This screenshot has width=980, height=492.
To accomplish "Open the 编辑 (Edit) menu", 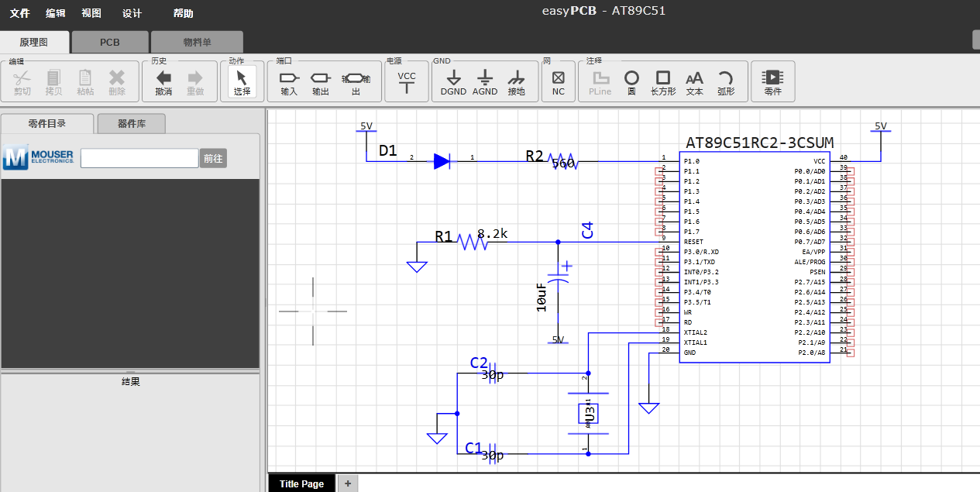I will coord(56,13).
